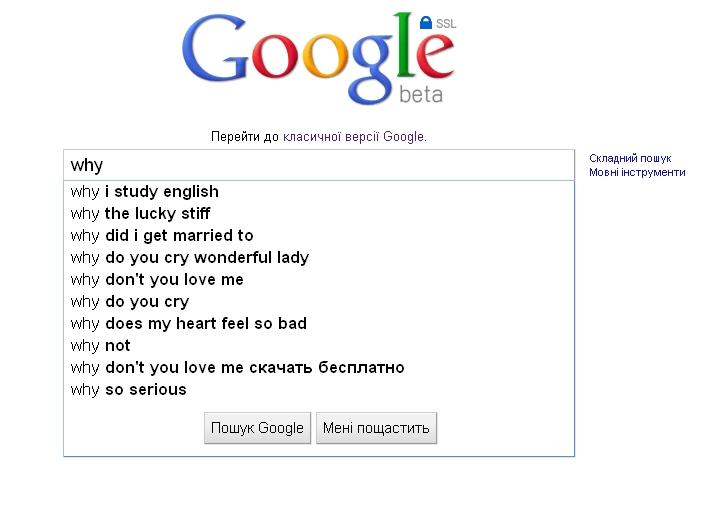
Task: Select "why do you cry wonderful lady"
Action: (190, 257)
